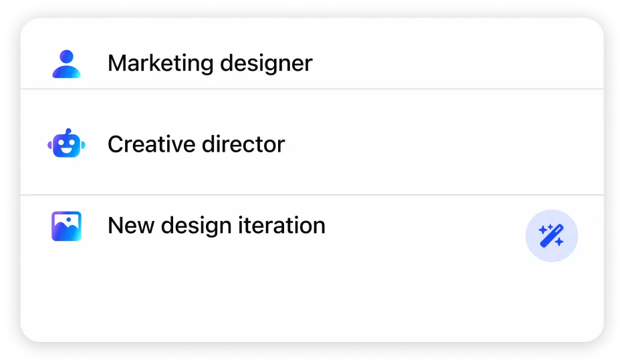Click the word "director" in second row
The image size is (623, 364).
[243, 144]
